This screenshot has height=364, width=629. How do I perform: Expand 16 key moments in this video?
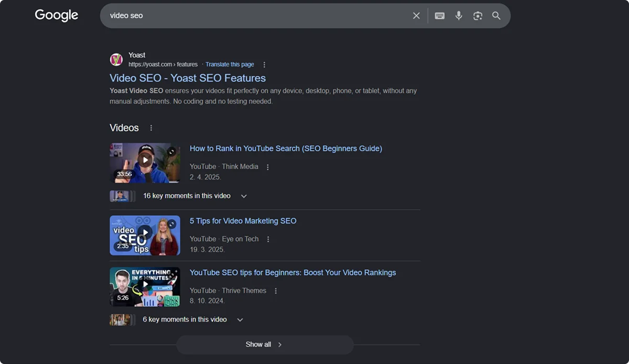[244, 196]
